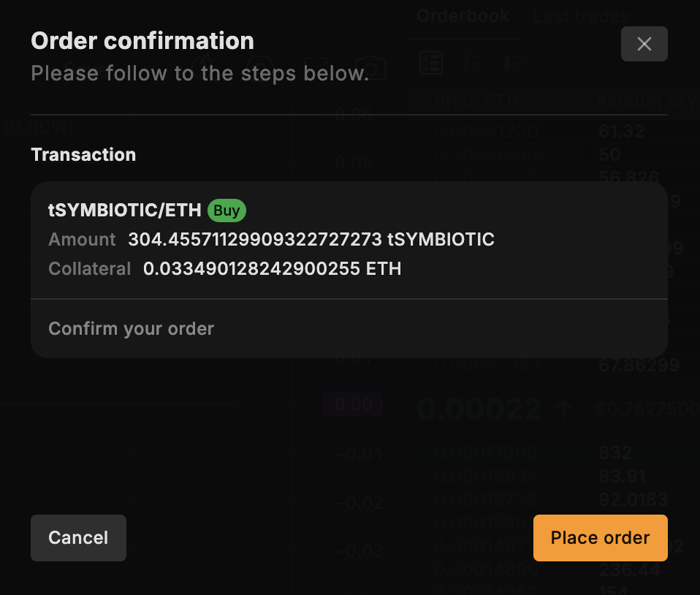Open the Last trades tab

pyautogui.click(x=581, y=16)
